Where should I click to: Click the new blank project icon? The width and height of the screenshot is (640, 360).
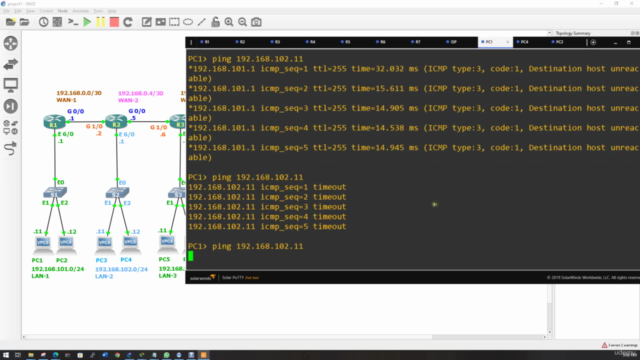click(11, 22)
